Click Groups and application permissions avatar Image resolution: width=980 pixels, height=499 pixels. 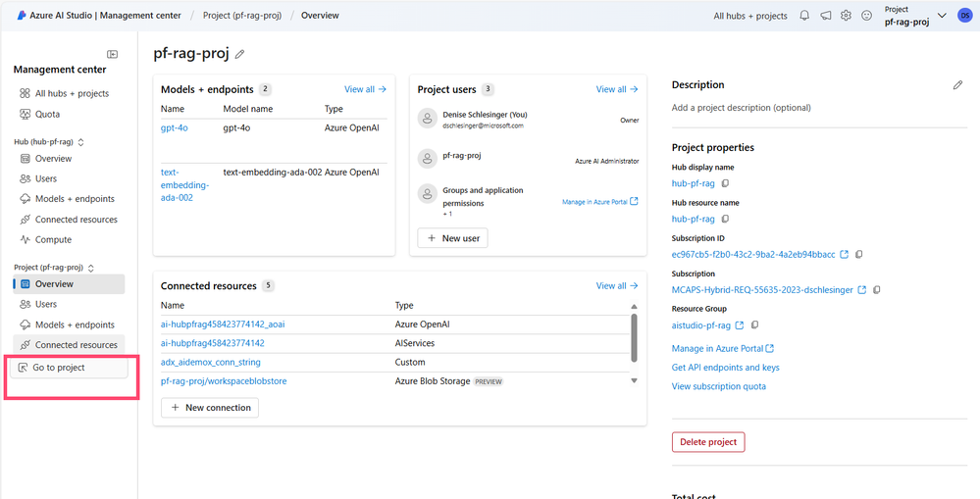[427, 194]
